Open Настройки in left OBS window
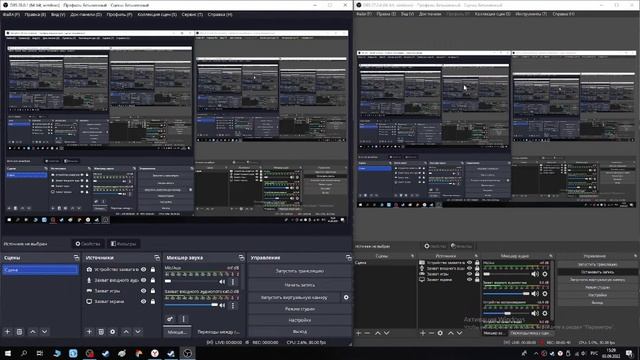This screenshot has height=360, width=640. pyautogui.click(x=300, y=320)
